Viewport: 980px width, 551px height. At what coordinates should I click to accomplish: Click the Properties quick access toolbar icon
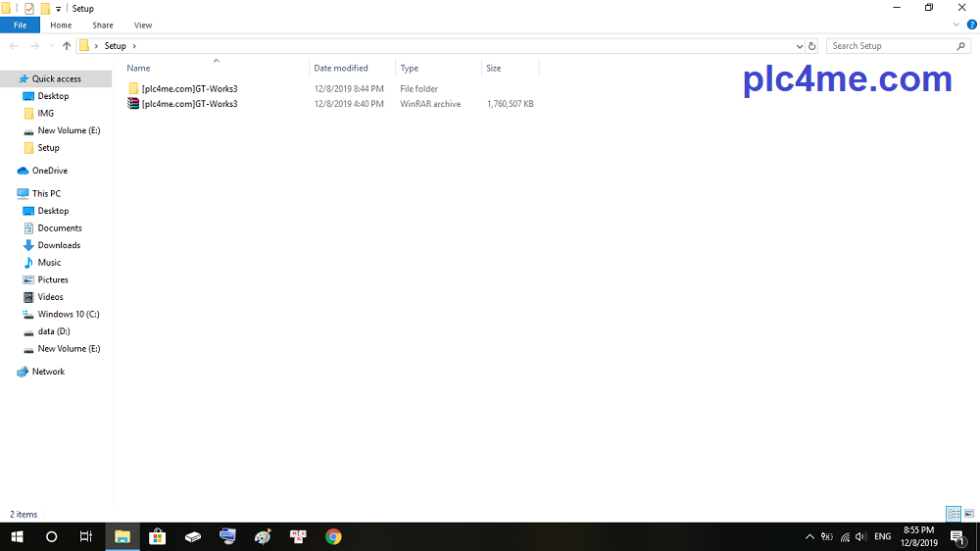coord(29,8)
